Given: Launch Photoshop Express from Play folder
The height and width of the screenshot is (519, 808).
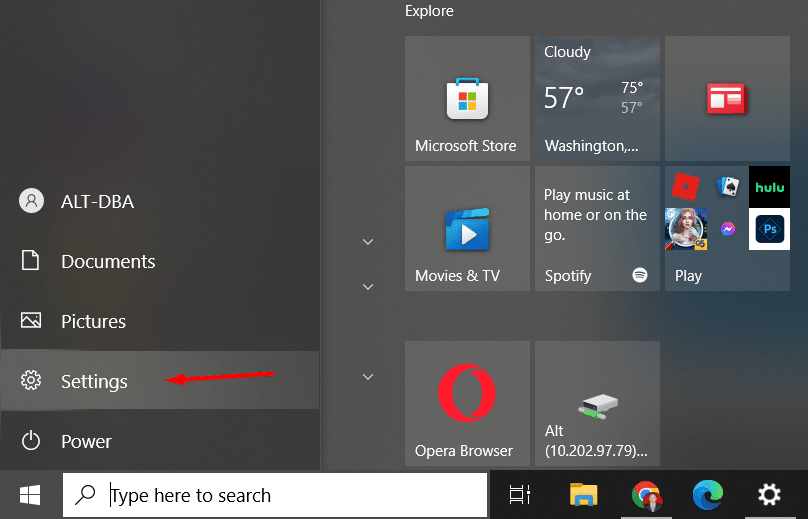Looking at the screenshot, I should click(x=769, y=229).
